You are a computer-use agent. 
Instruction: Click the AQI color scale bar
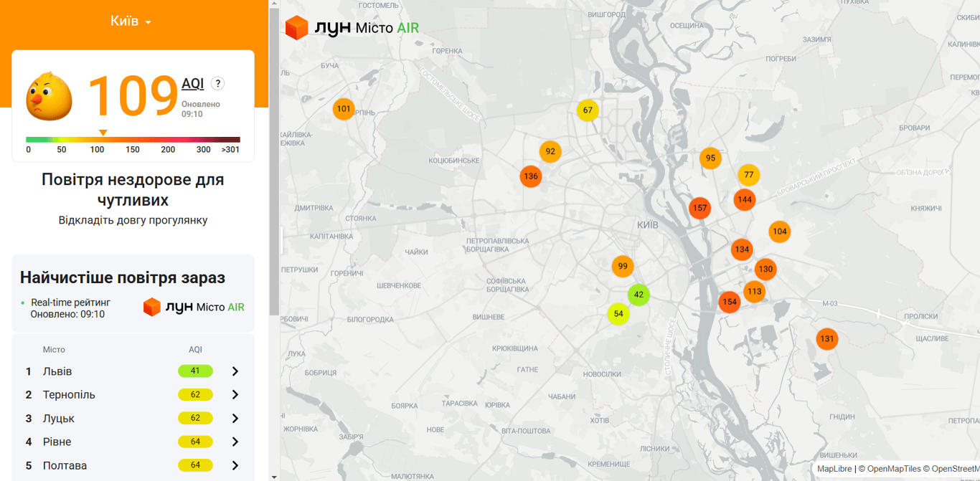coord(133,140)
